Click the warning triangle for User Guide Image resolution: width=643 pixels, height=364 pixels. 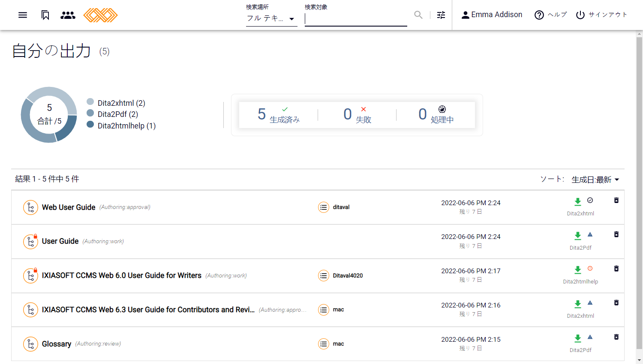point(590,234)
